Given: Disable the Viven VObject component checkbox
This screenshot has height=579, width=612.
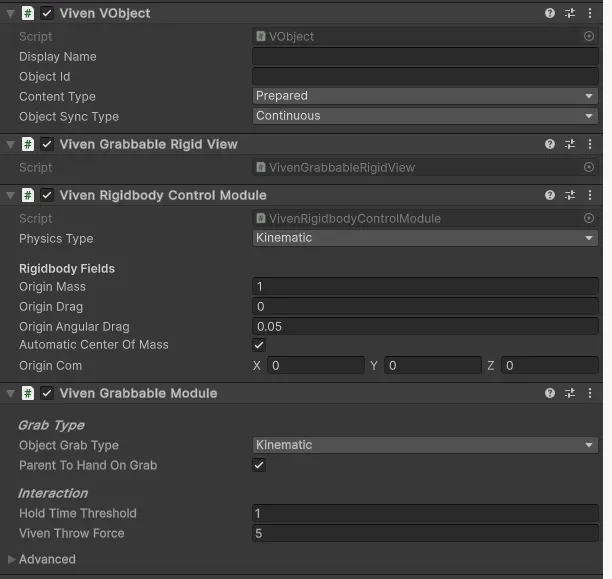Looking at the screenshot, I should tap(47, 13).
